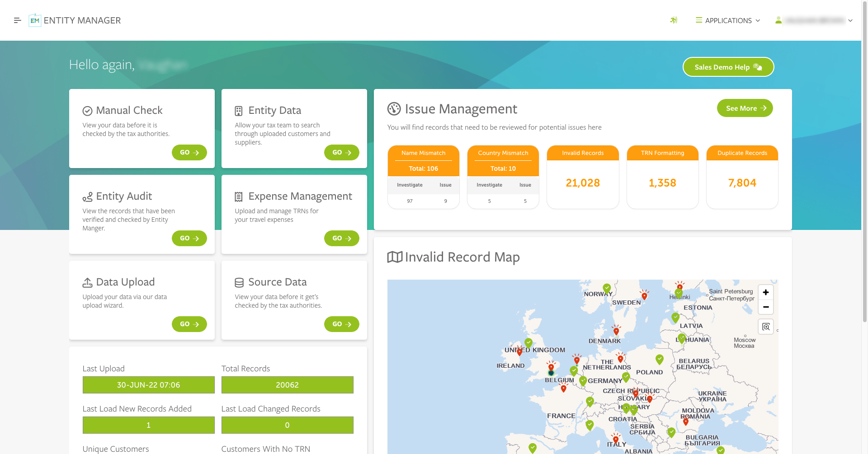The height and width of the screenshot is (454, 868).
Task: Click Last Load Changed Records value
Action: [x=287, y=425]
